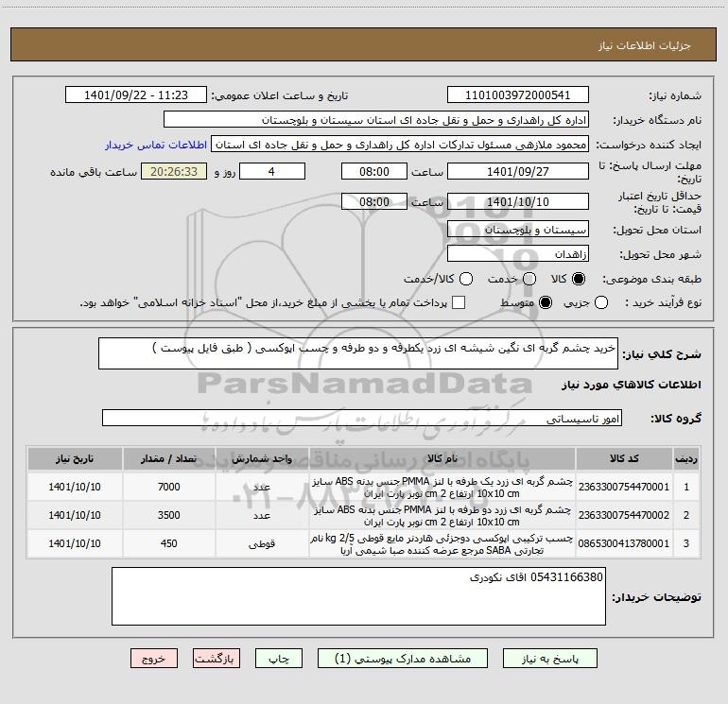
Task: Click delivery province field سیستان و بلوچستان
Action: coord(518,229)
